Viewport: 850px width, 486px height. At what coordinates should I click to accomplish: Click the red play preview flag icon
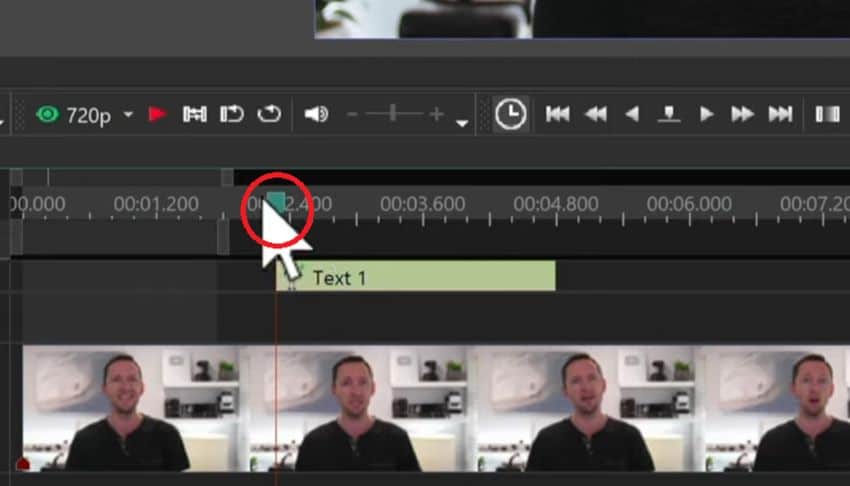pos(157,114)
